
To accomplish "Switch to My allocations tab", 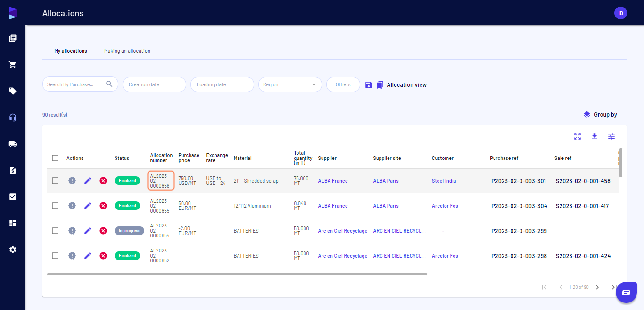I will point(71,51).
